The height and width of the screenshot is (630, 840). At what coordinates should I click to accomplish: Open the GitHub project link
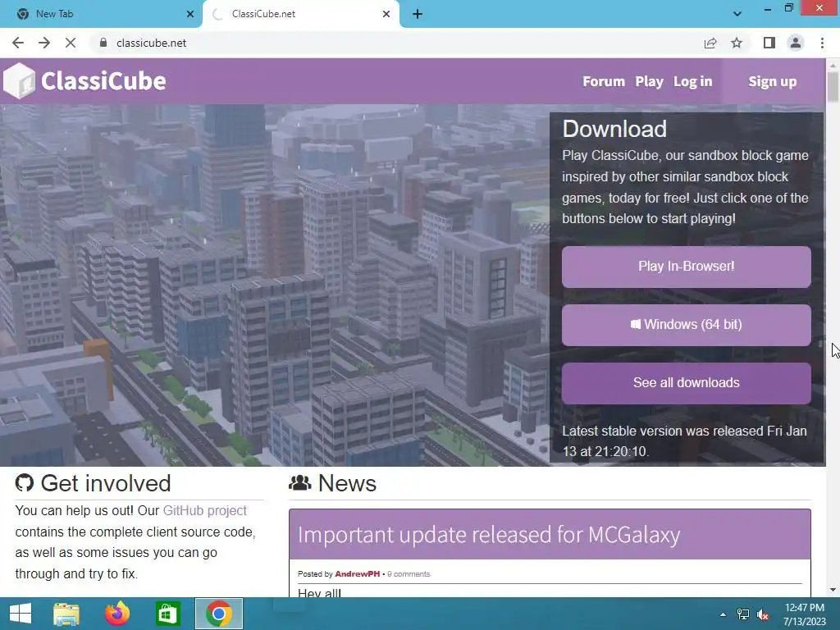[204, 510]
